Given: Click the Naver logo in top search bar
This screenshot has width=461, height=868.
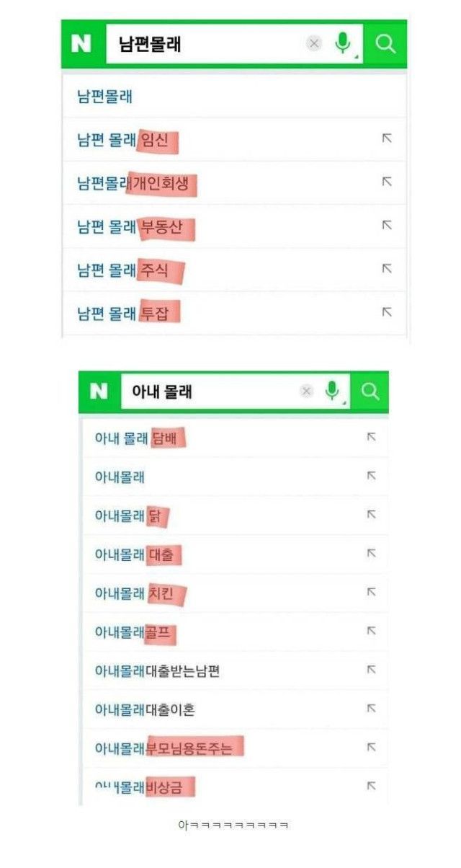Looking at the screenshot, I should click(81, 44).
